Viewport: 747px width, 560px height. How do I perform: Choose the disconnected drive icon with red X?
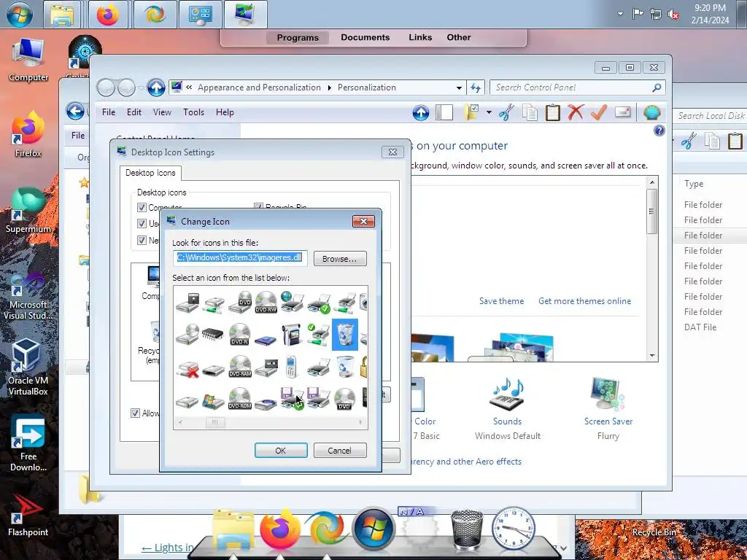187,370
